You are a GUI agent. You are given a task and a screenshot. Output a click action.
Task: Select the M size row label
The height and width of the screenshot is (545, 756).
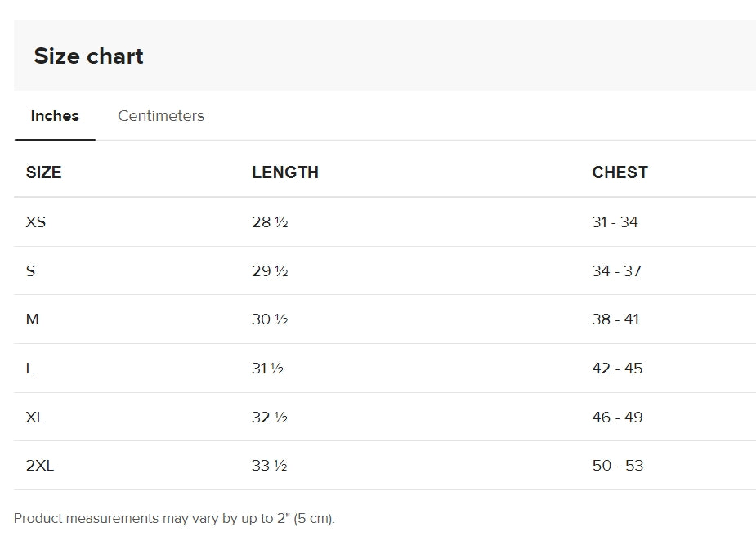click(33, 319)
